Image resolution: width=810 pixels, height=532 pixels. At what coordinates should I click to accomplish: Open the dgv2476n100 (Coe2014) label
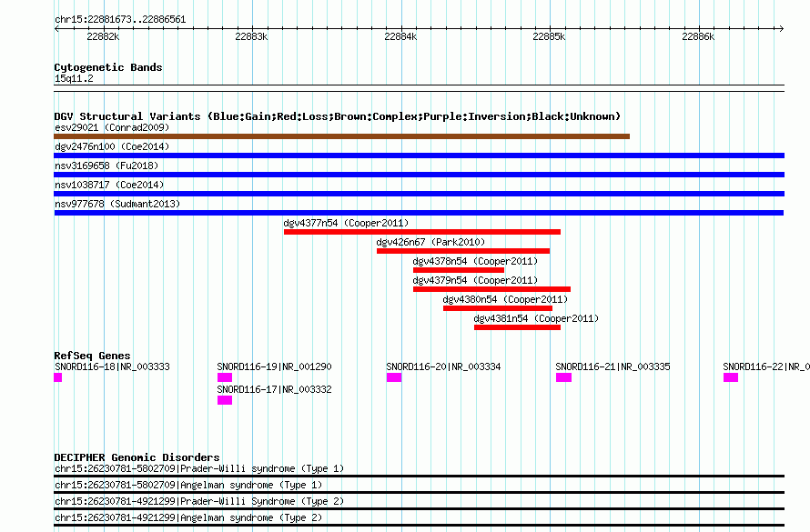click(112, 146)
